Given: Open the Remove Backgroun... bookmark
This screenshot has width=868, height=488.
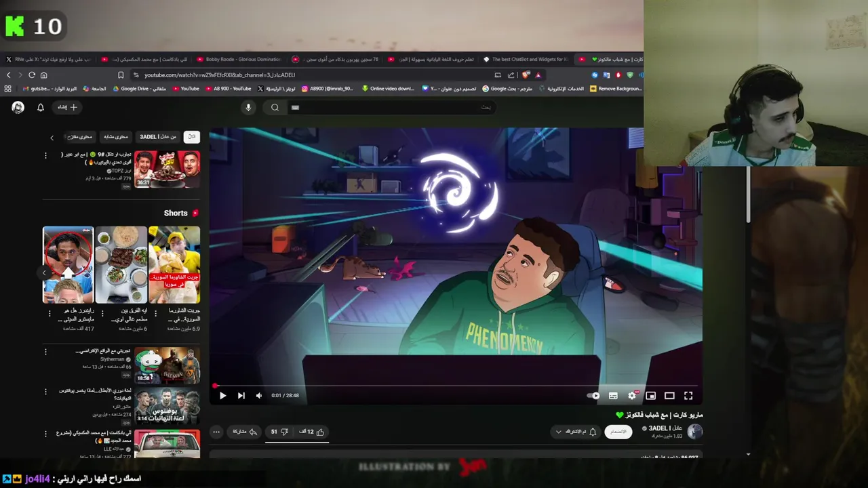Looking at the screenshot, I should (x=616, y=89).
